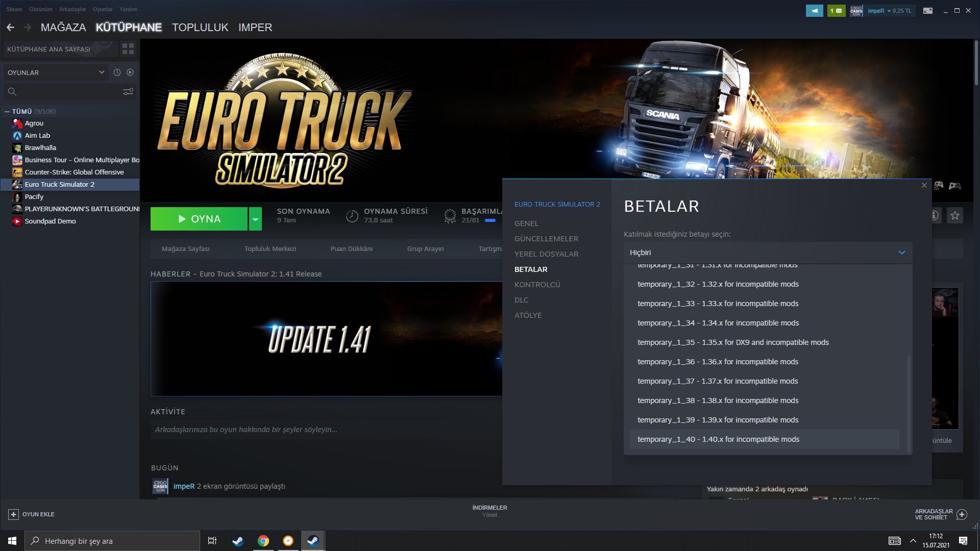Add game to favorites star icon
The image size is (980, 551).
[954, 216]
